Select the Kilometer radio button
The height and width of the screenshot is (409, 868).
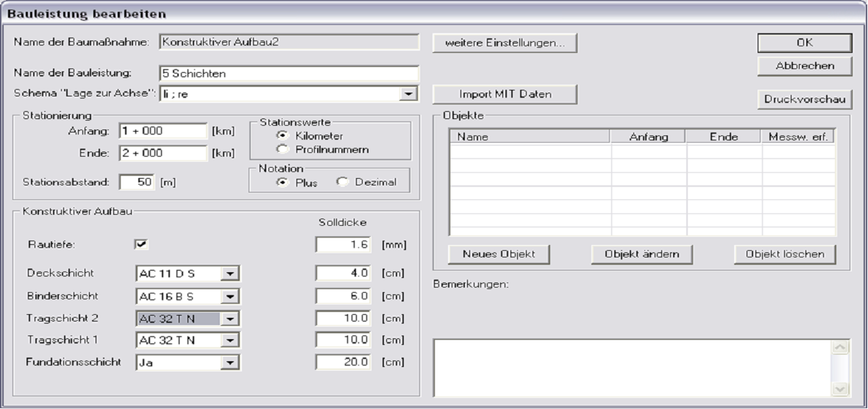pos(282,136)
